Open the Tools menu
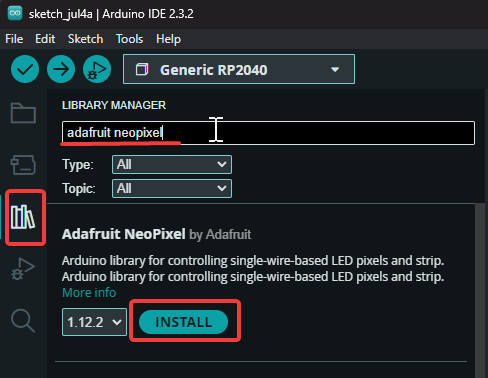This screenshot has width=488, height=378. 129,39
